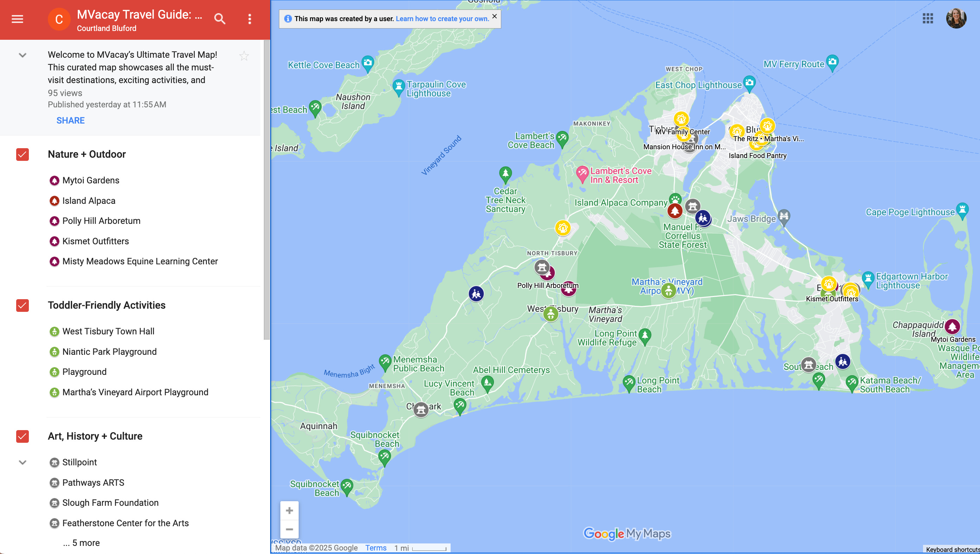Select the Playground list item
Viewport: 980px width, 554px height.
pyautogui.click(x=84, y=372)
